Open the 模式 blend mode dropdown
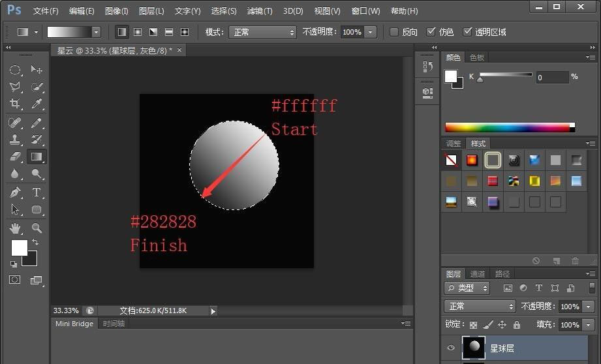The height and width of the screenshot is (364, 601). (262, 32)
